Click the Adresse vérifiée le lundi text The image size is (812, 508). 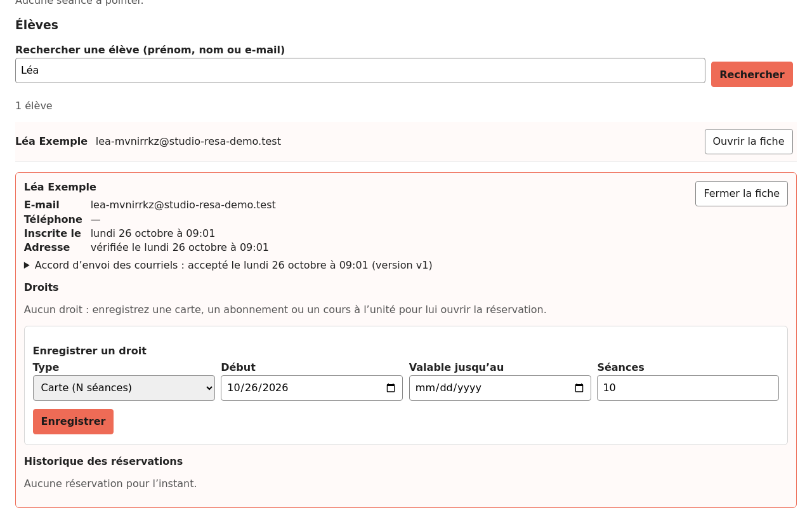click(x=180, y=248)
